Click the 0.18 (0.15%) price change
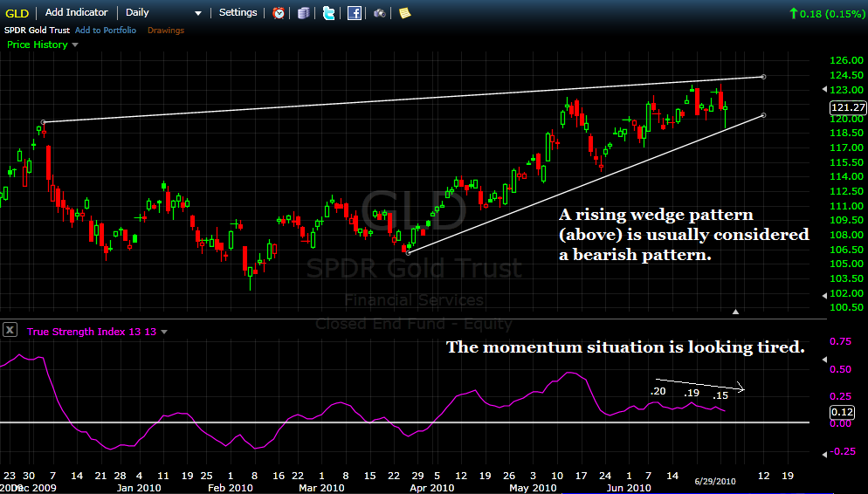The height and width of the screenshot is (494, 868). pyautogui.click(x=826, y=13)
